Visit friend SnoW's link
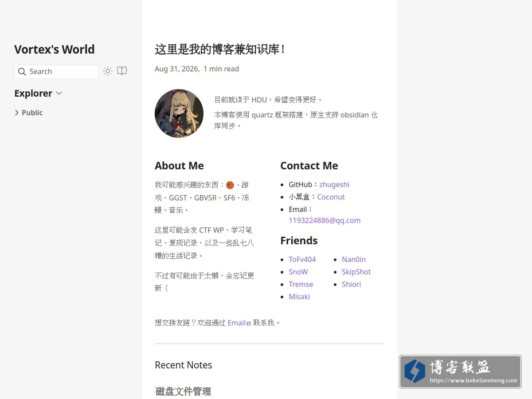 point(298,272)
